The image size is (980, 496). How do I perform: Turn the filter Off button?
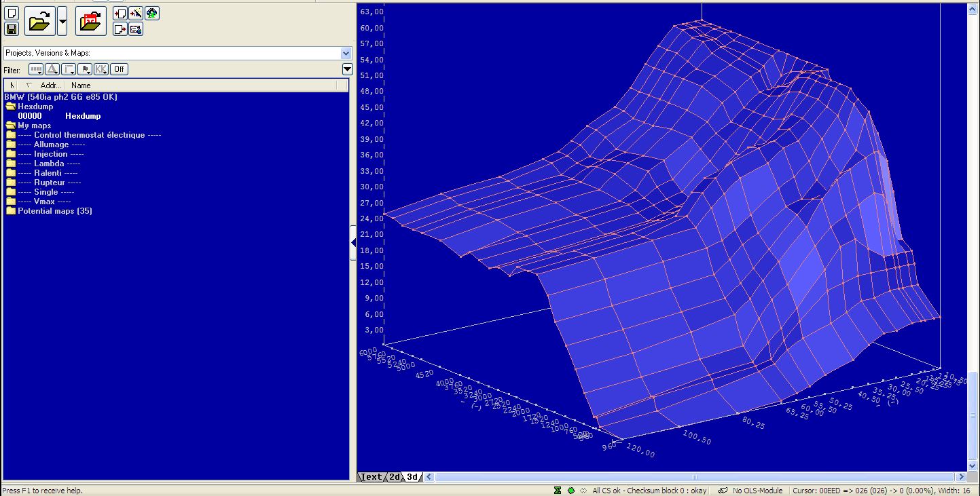tap(119, 69)
